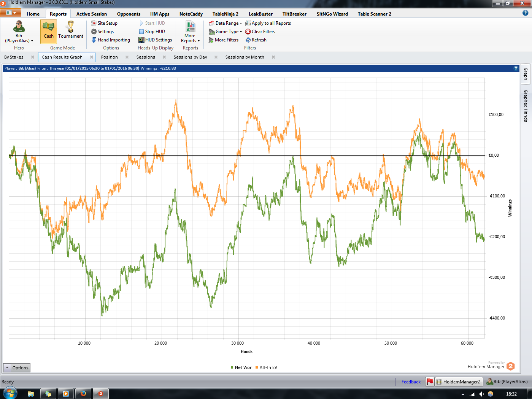Toggle the All-In EV legend entry
This screenshot has width=532, height=399.
pos(267,367)
